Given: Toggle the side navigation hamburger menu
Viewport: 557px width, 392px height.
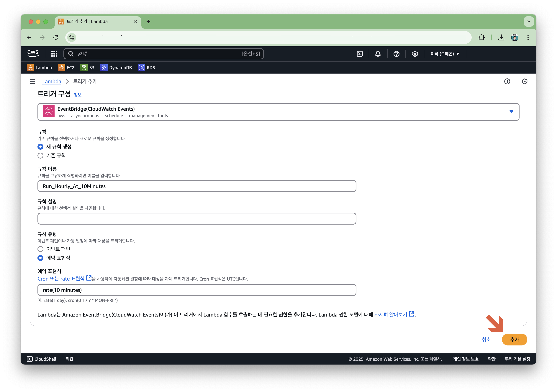Looking at the screenshot, I should (32, 81).
